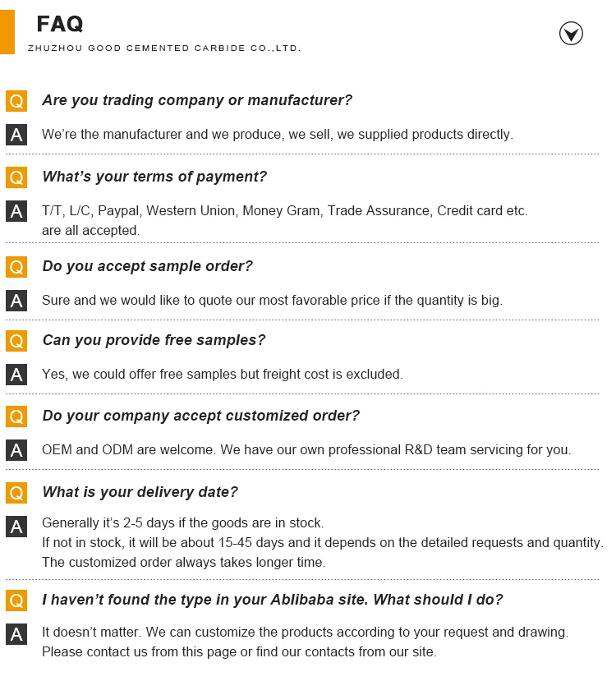
Task: Click the circled down-arrow icon in header
Action: pyautogui.click(x=571, y=34)
